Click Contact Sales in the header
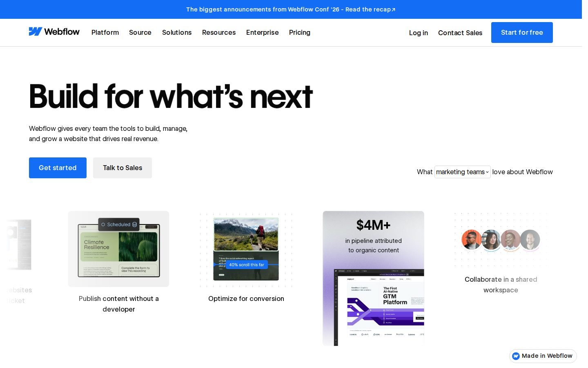588x368 pixels. coord(460,33)
